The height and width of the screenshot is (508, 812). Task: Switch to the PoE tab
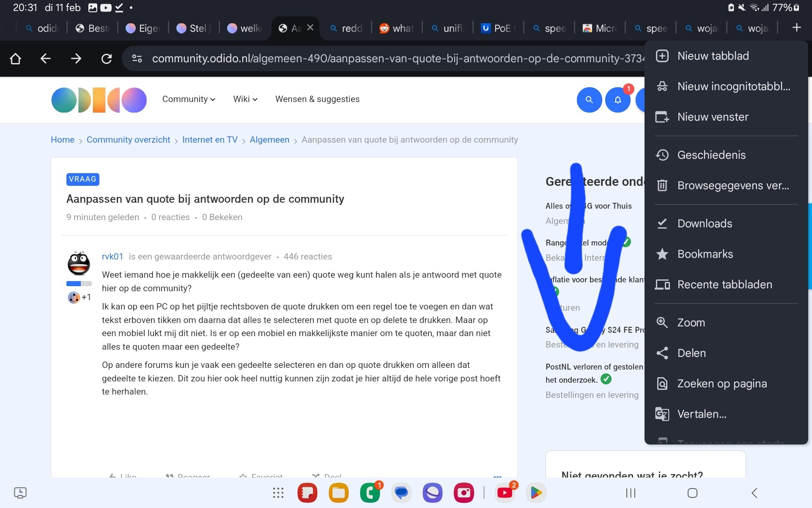coord(499,28)
